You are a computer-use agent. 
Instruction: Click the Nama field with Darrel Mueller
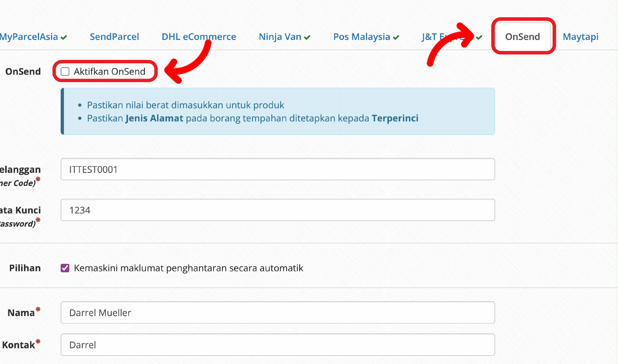point(277,312)
